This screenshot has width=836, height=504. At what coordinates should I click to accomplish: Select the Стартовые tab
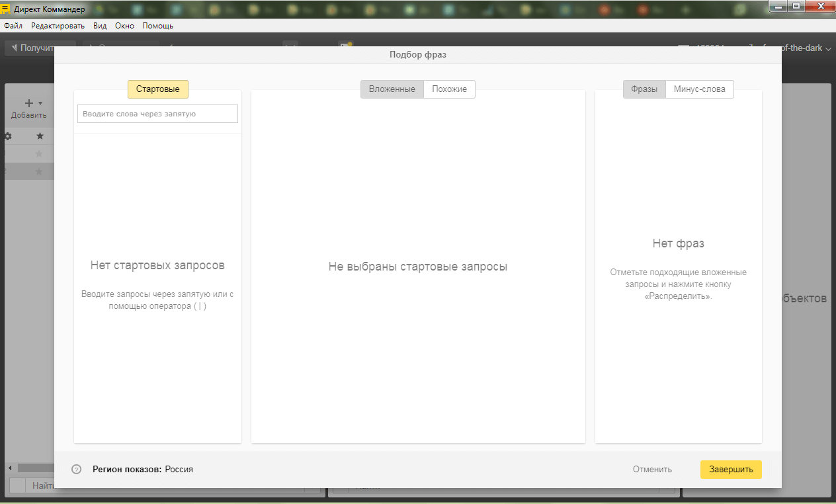click(157, 89)
